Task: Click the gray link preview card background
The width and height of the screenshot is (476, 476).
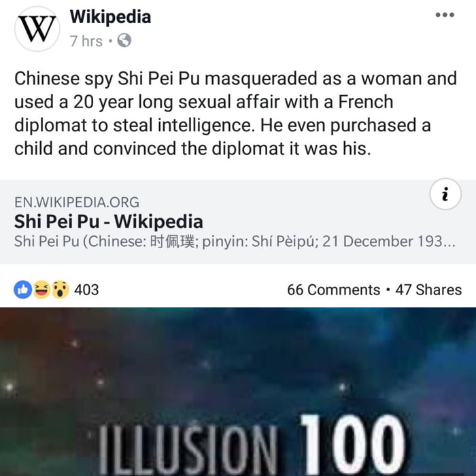Action: [x=238, y=222]
